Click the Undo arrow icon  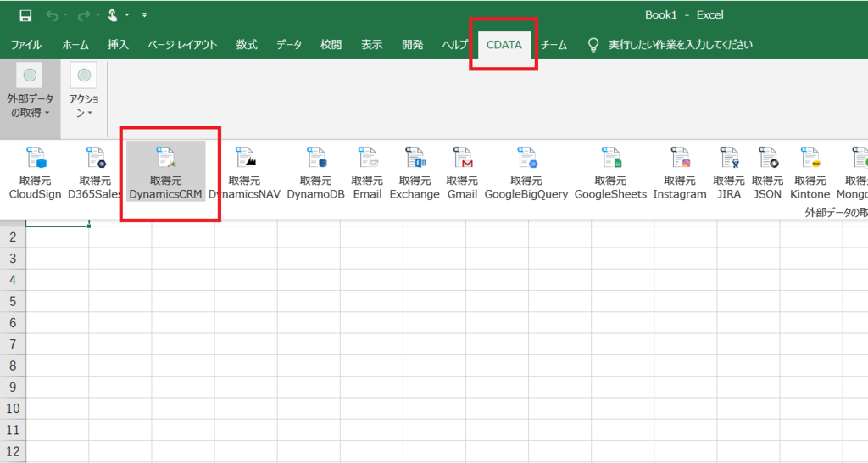click(x=52, y=15)
